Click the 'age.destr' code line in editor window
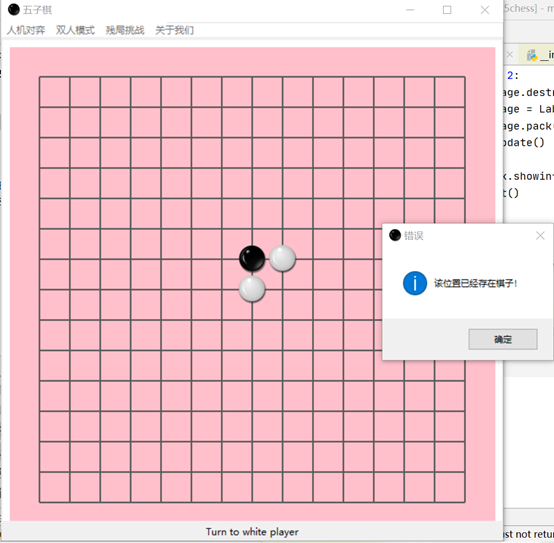 tap(528, 93)
